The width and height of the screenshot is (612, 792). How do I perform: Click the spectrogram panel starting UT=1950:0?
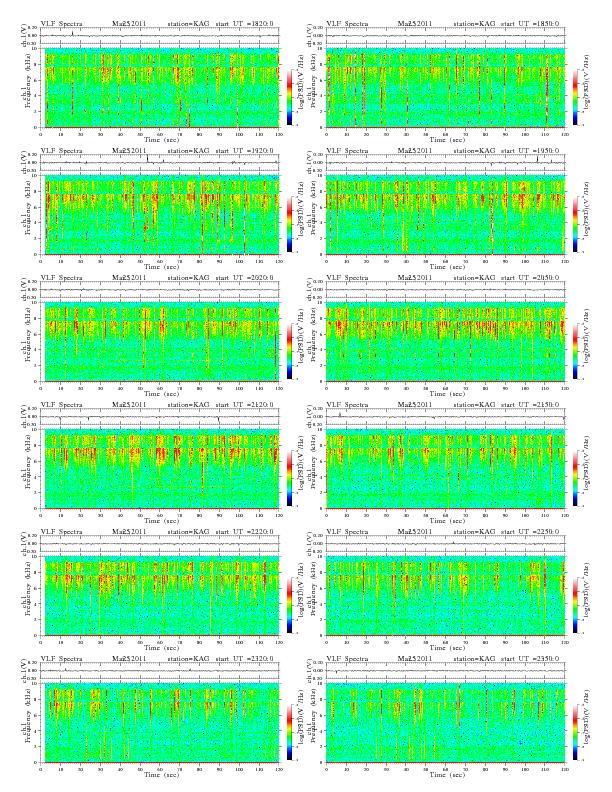click(x=445, y=215)
